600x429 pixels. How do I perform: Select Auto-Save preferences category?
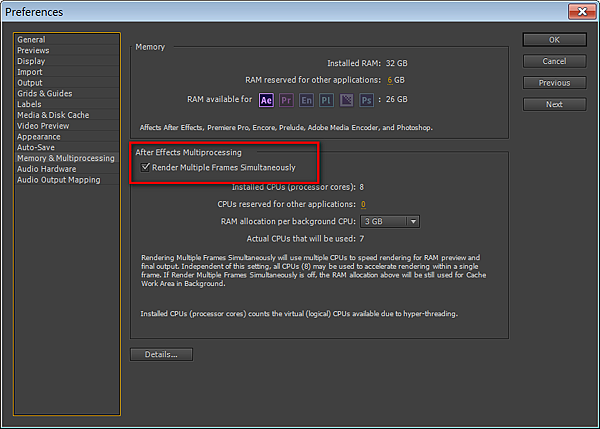(x=67, y=147)
